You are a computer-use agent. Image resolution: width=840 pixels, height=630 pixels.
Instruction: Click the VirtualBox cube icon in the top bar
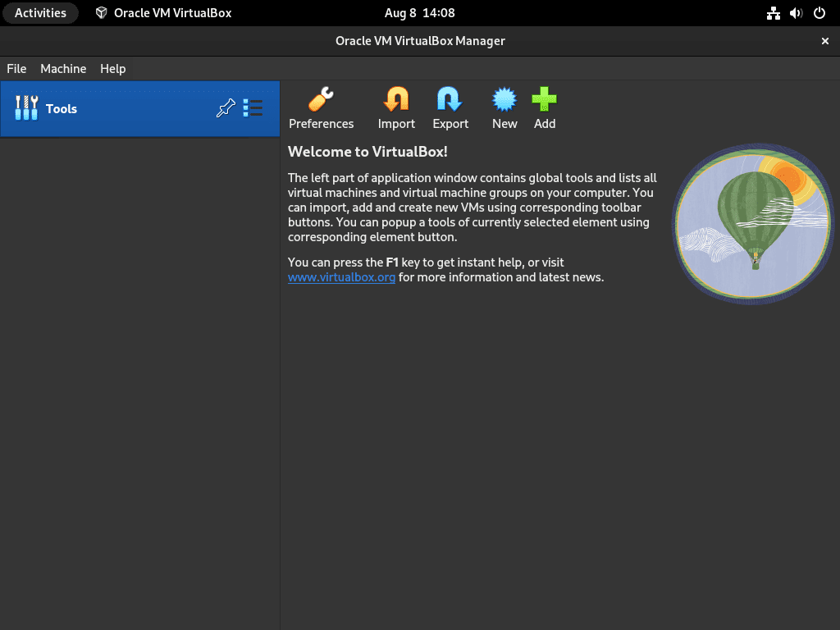pos(101,12)
